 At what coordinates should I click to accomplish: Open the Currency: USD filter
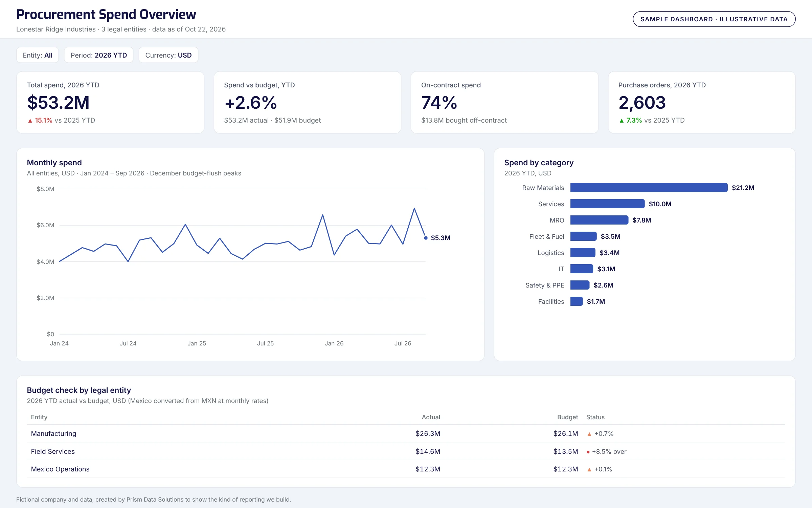tap(168, 55)
